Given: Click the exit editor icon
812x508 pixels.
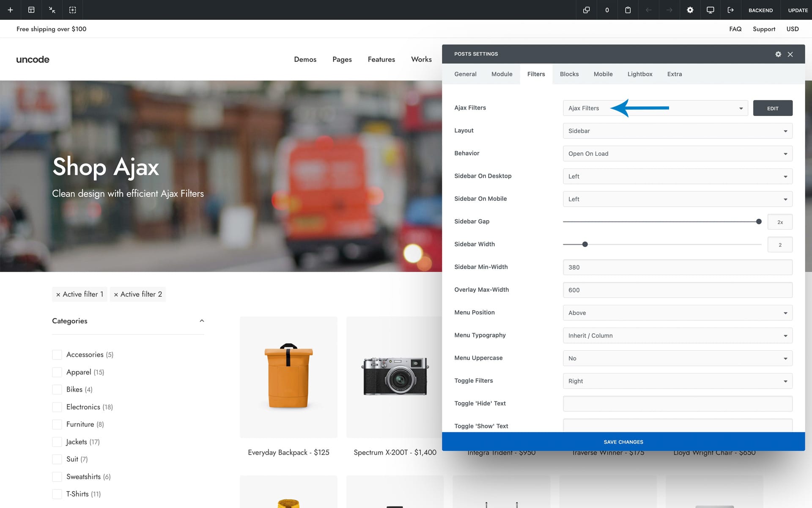Looking at the screenshot, I should click(730, 10).
